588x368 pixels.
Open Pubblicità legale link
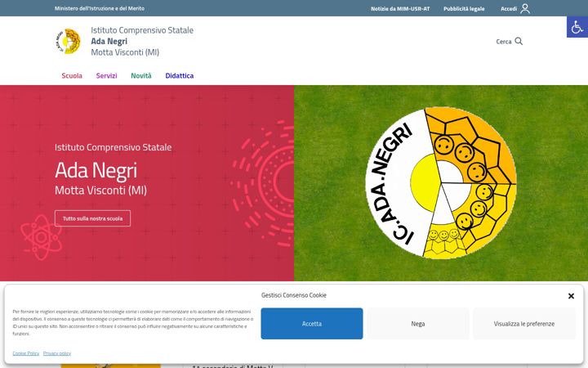pyautogui.click(x=464, y=9)
